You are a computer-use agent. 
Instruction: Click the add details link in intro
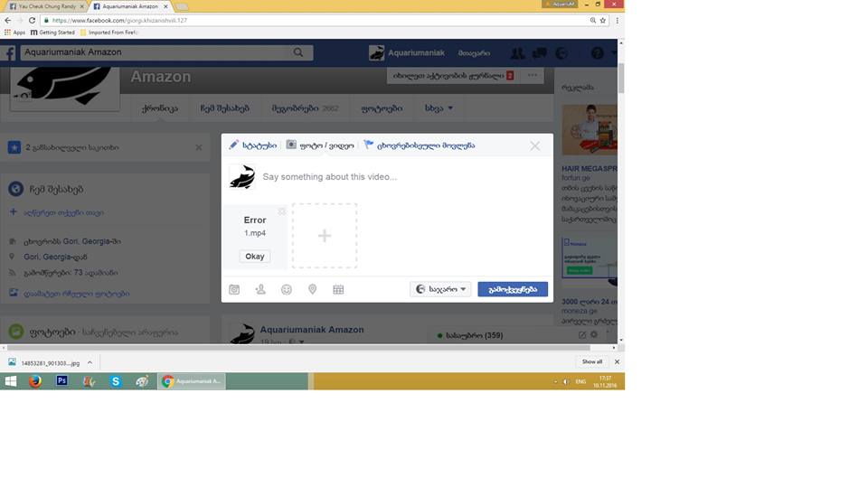click(63, 212)
